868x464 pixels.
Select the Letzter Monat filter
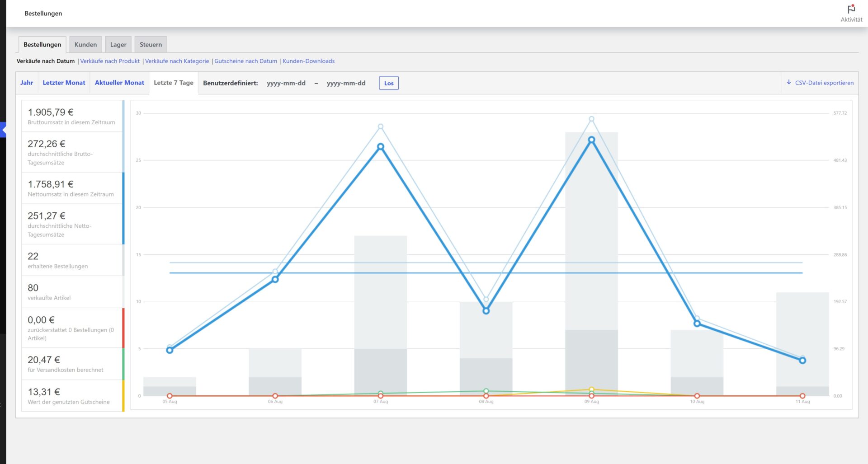click(x=64, y=83)
